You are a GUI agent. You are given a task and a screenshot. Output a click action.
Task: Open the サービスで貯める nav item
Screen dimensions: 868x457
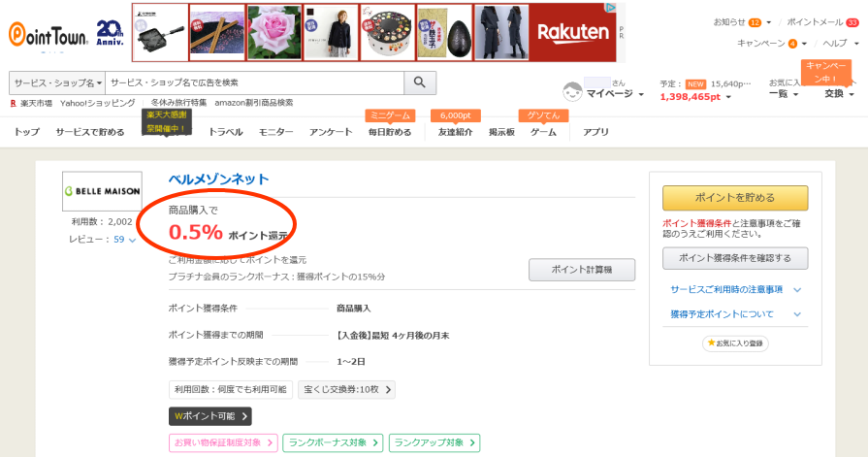(90, 132)
